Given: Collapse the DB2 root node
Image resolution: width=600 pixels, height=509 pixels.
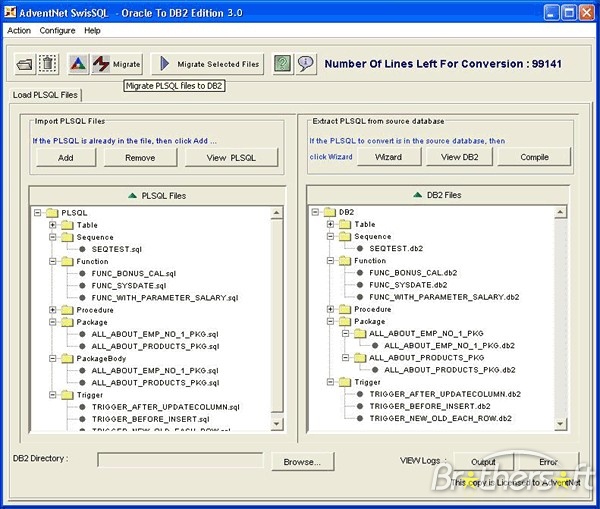Looking at the screenshot, I should pyautogui.click(x=315, y=212).
